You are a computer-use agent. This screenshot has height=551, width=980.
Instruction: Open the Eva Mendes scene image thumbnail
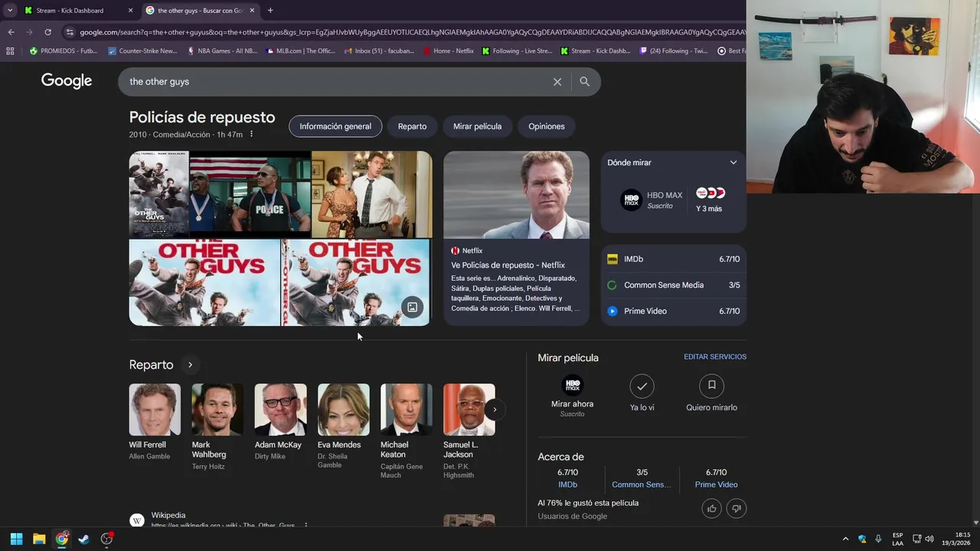(x=371, y=194)
